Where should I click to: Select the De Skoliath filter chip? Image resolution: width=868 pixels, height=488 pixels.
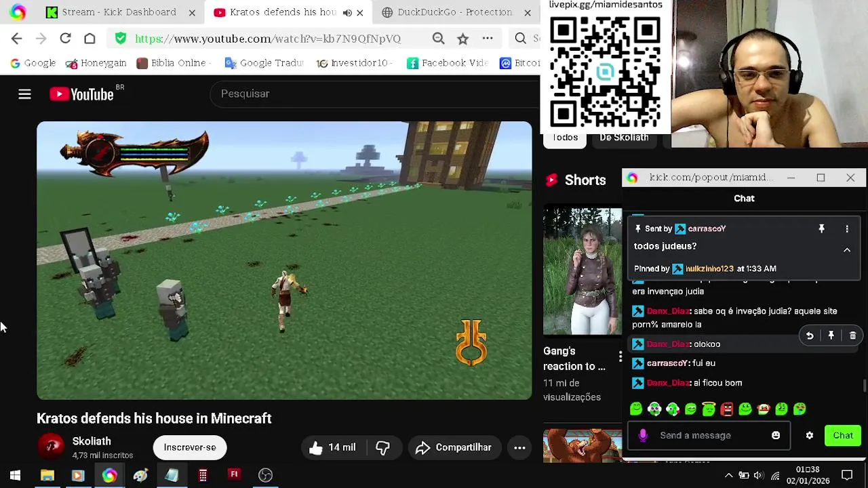[x=624, y=138]
